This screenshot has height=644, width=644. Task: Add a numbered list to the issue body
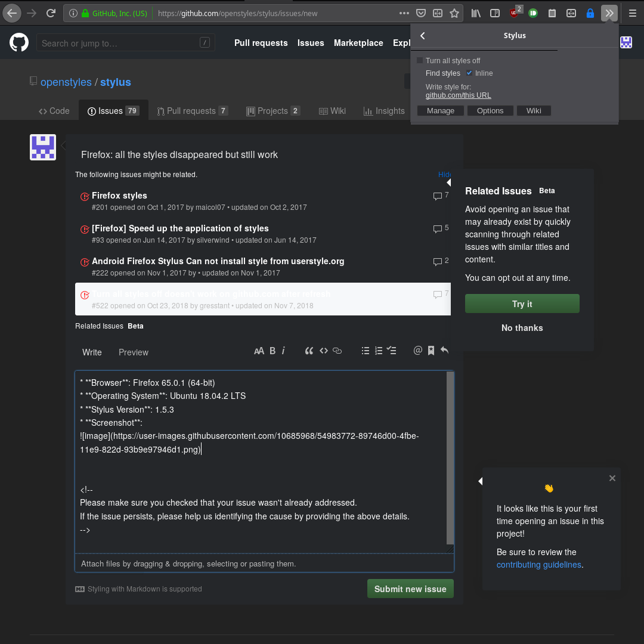[379, 351]
